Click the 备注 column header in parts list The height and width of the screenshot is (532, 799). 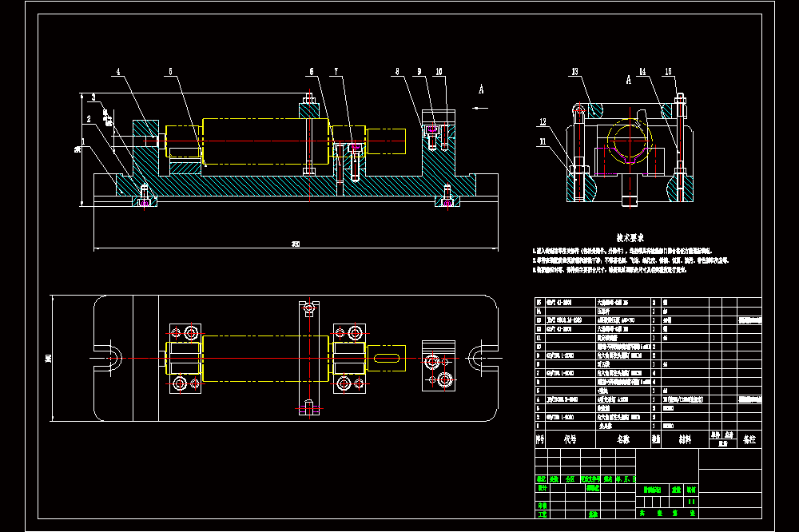749,439
